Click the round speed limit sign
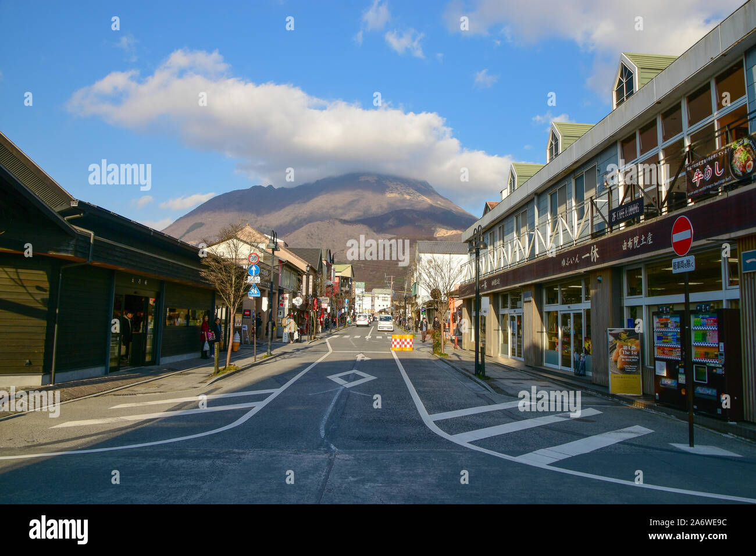The width and height of the screenshot is (756, 556). [253, 258]
